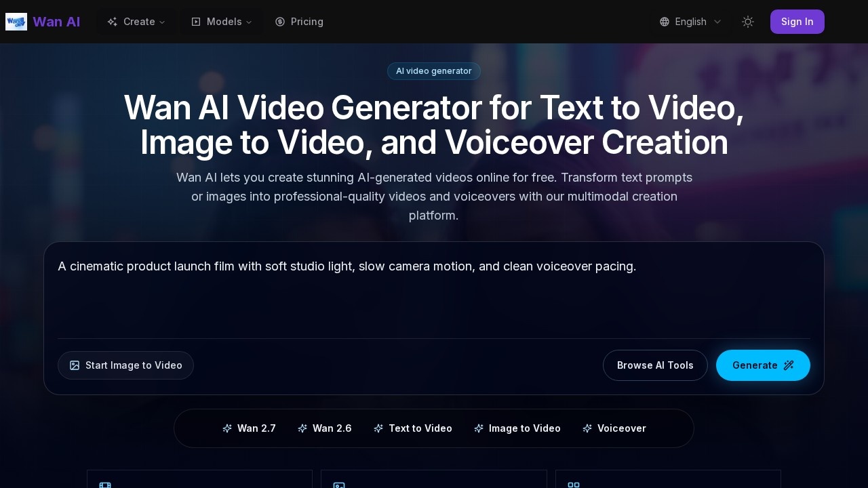Open the Pricing page
The width and height of the screenshot is (868, 488).
299,22
